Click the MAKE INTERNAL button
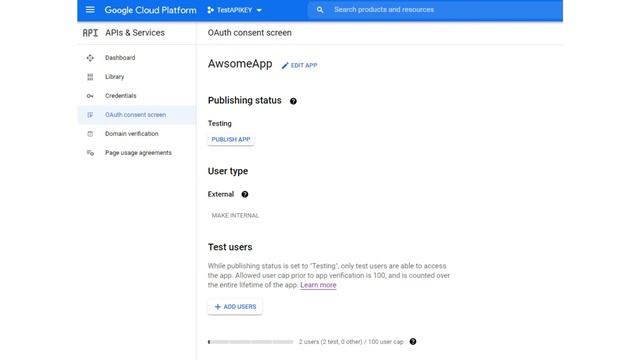Screen dimensions: 640x360 click(235, 216)
